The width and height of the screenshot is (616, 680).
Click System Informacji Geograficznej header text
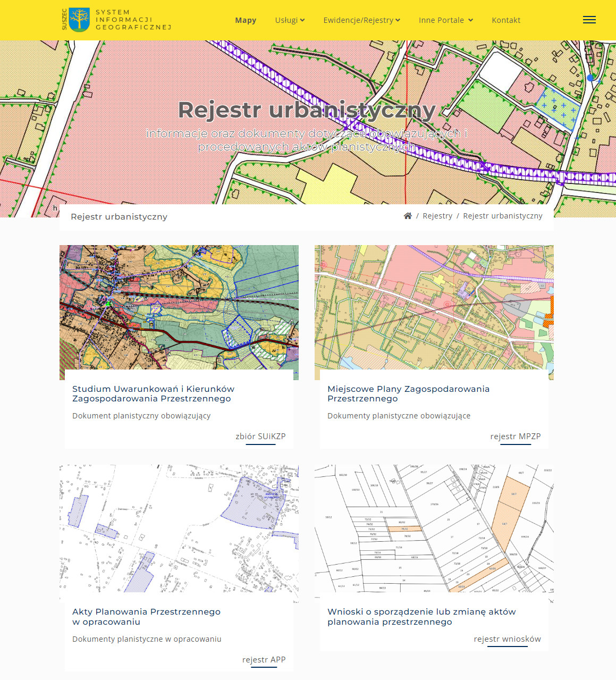[133, 20]
